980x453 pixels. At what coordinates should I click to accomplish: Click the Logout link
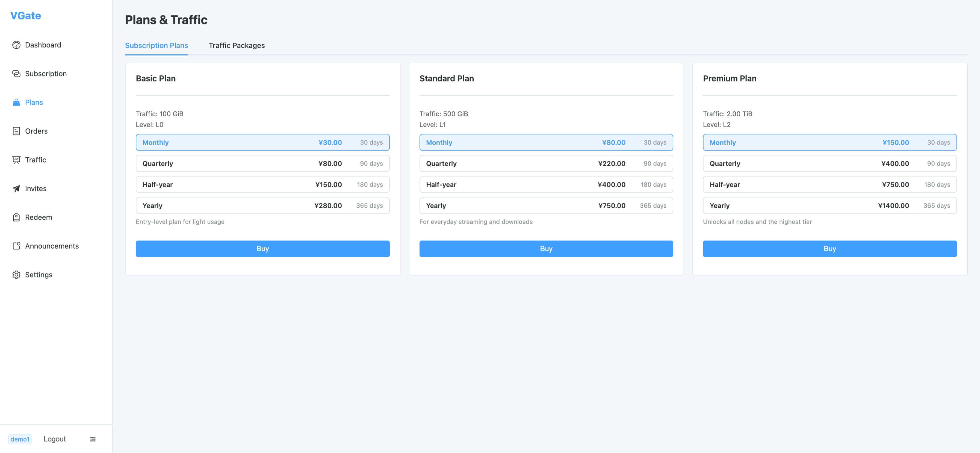click(54, 439)
